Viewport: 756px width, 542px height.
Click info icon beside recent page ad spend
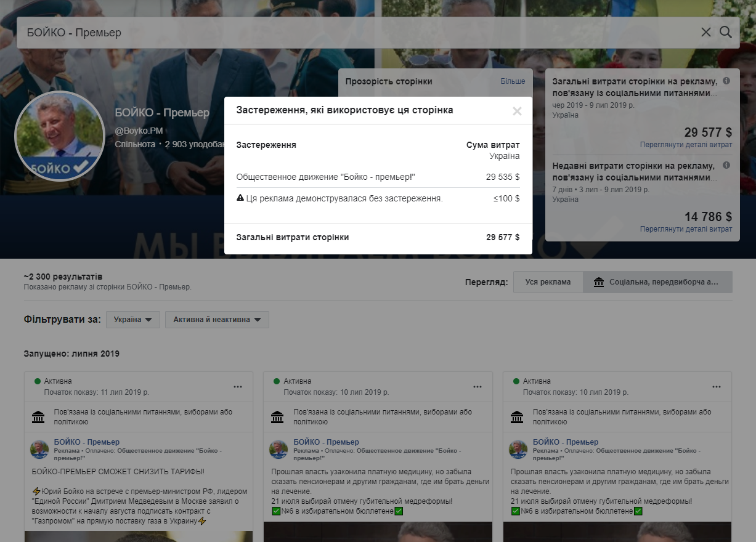(x=726, y=165)
